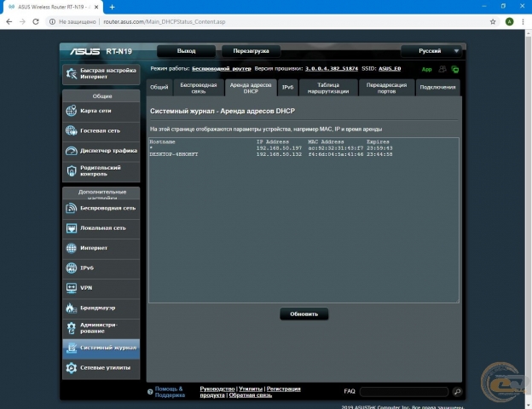Reload the page in the browser

pos(36,21)
